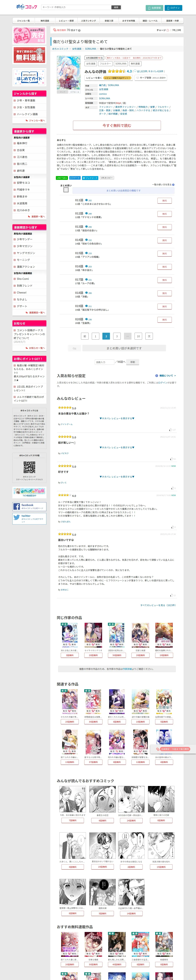Open the Twitter official account icon
196x980 pixels.
[17, 517]
